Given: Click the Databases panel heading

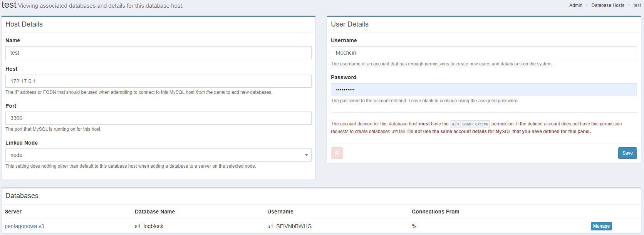Looking at the screenshot, I should [x=22, y=196].
